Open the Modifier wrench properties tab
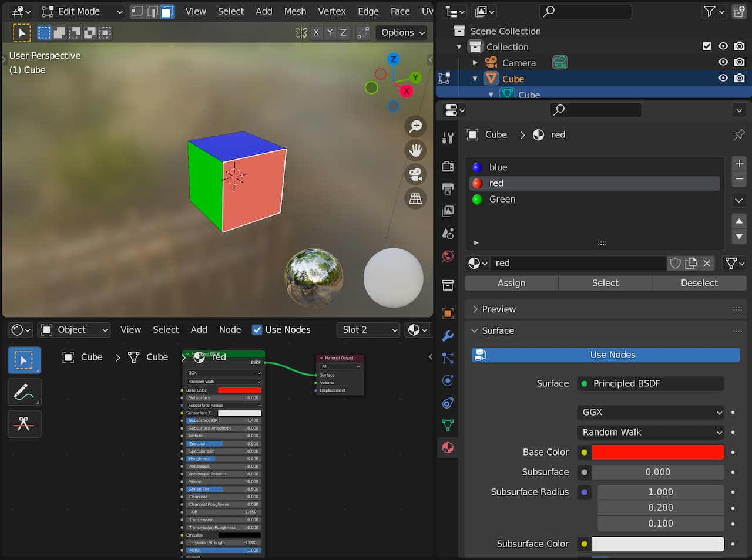Screen dimensions: 752x560 pos(448,336)
